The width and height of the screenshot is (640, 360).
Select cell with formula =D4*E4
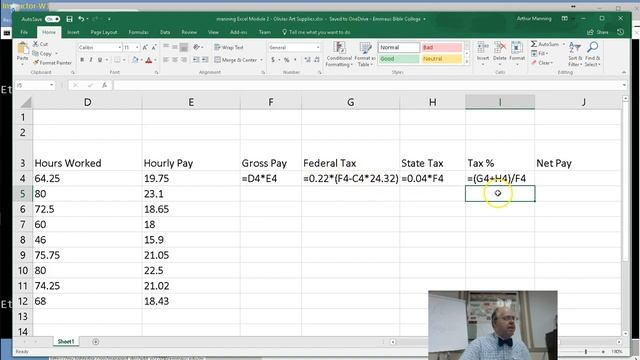271,179
